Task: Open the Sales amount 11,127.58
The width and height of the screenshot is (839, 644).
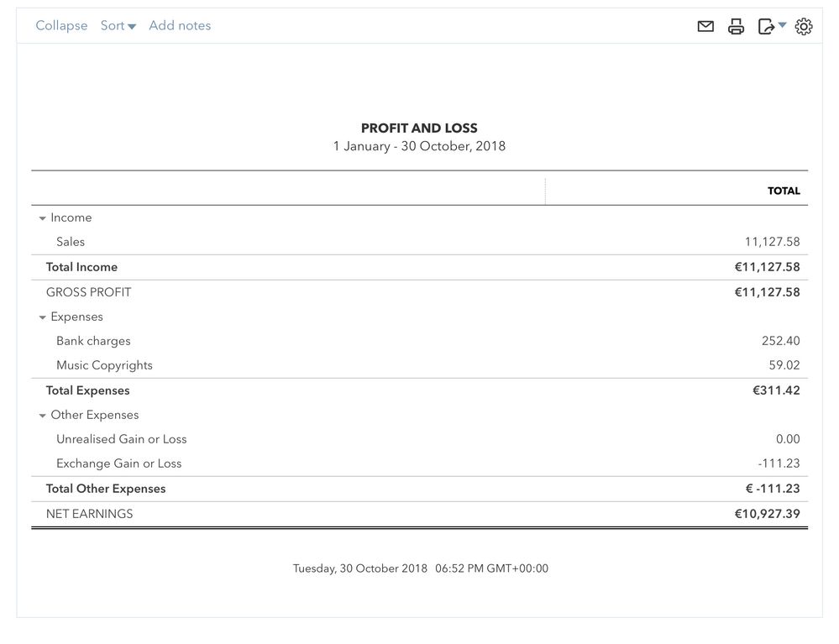Action: pyautogui.click(x=772, y=242)
